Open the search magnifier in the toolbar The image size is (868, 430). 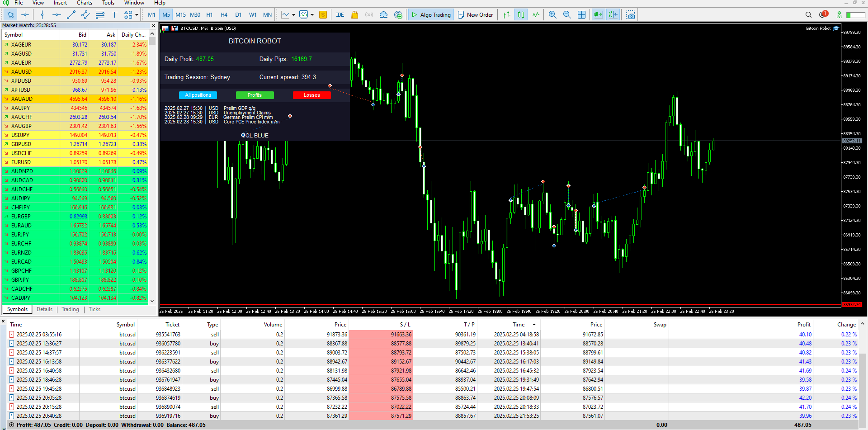pos(808,15)
